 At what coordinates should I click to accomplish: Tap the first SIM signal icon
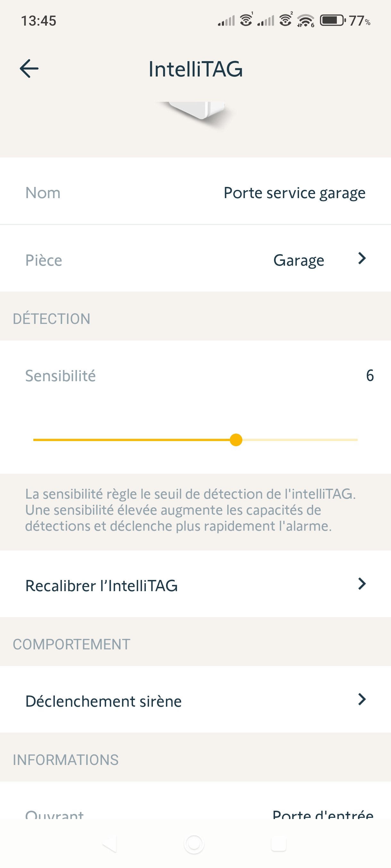click(226, 21)
